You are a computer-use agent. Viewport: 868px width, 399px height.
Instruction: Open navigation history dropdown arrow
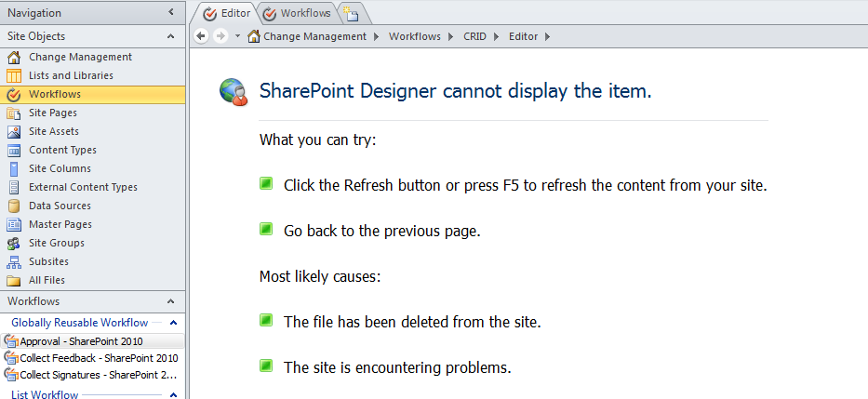(238, 36)
